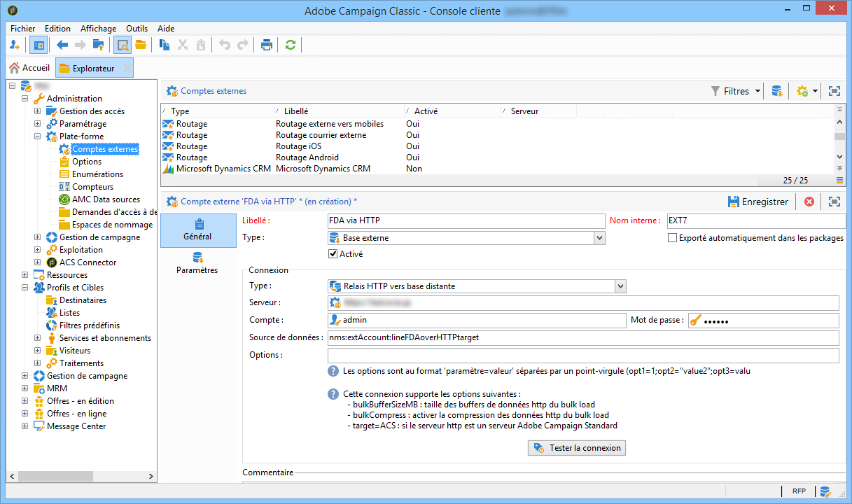Click the green refresh icon

291,45
